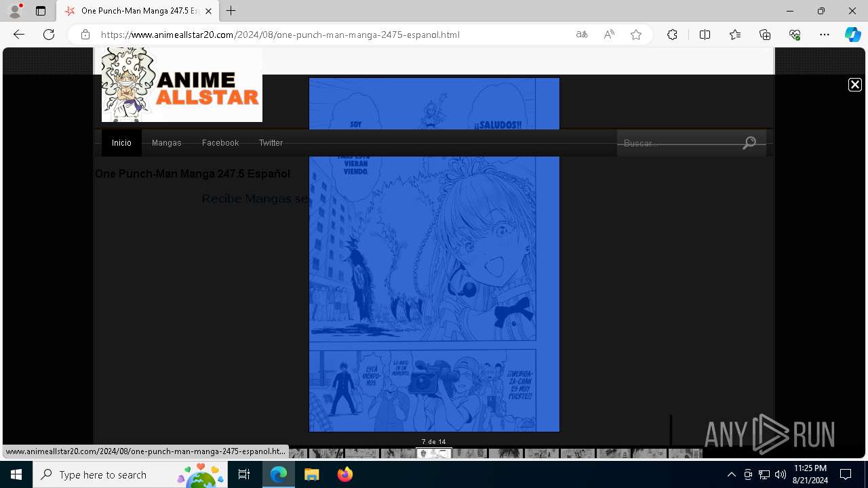Image resolution: width=868 pixels, height=488 pixels.
Task: Click the manga page image in viewer
Action: 434,254
